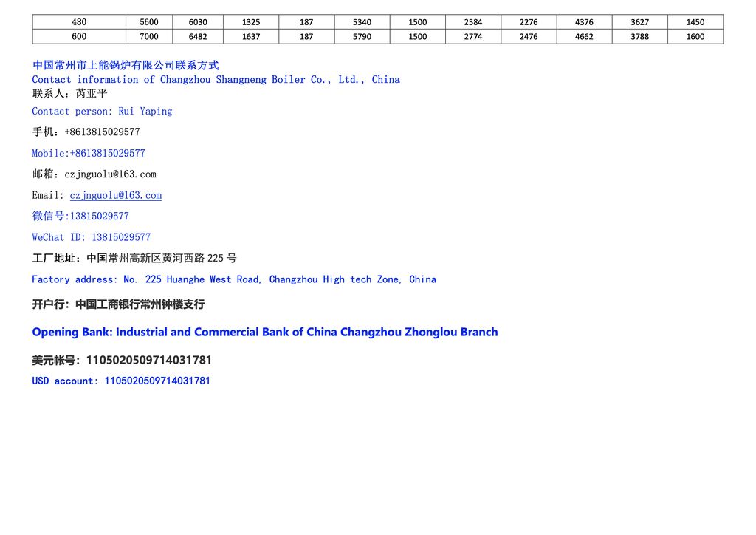Click the table cell containing 7000
Screen dimensions: 756x535
coord(149,36)
